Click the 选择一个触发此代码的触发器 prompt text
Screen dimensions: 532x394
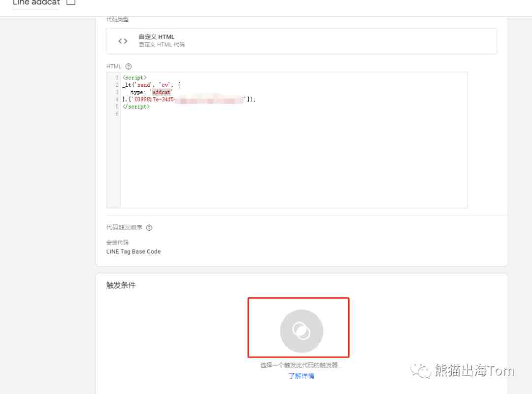[301, 365]
